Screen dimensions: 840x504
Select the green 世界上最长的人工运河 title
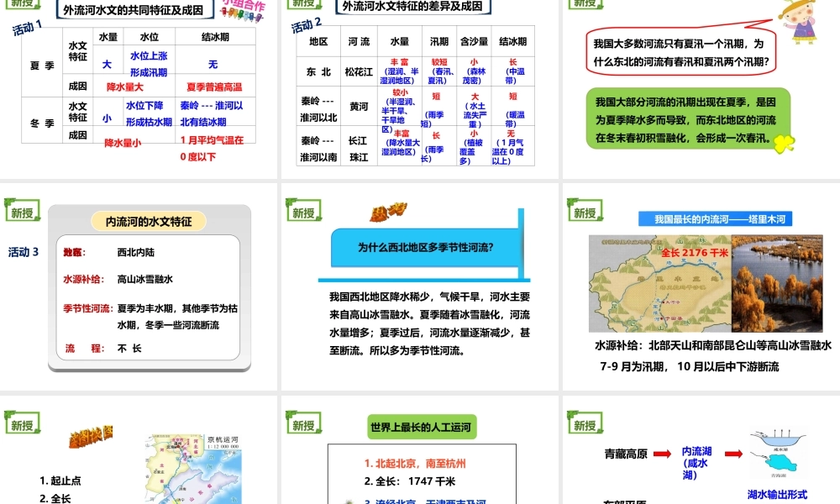point(421,427)
